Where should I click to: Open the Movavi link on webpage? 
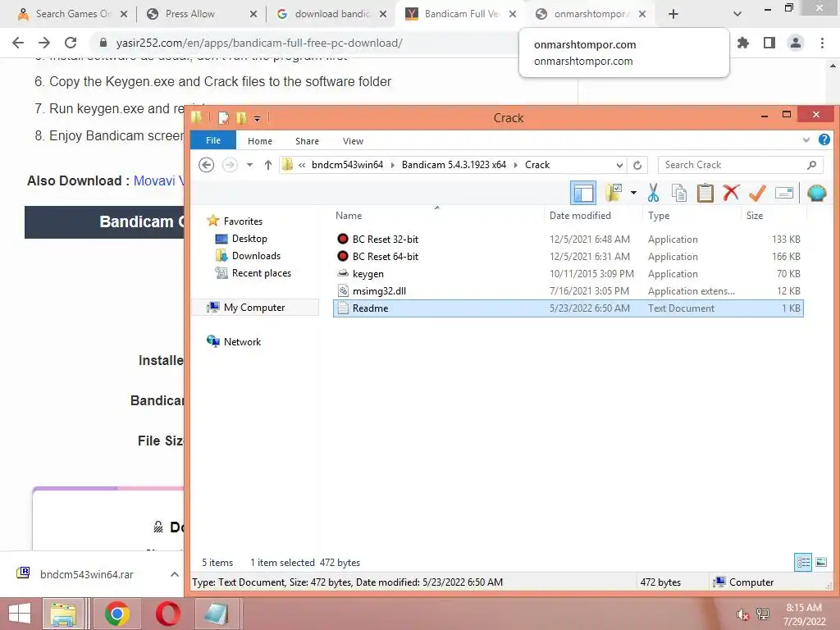click(158, 181)
